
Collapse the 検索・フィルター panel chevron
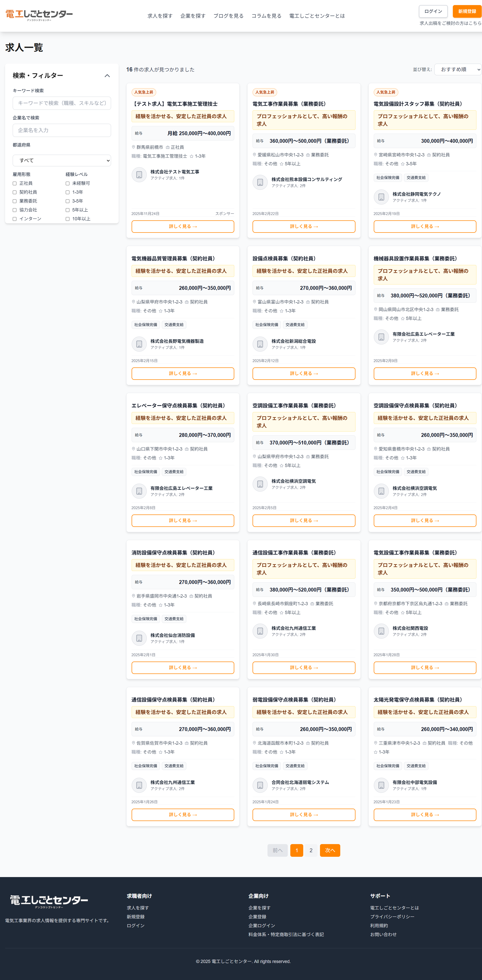[107, 76]
